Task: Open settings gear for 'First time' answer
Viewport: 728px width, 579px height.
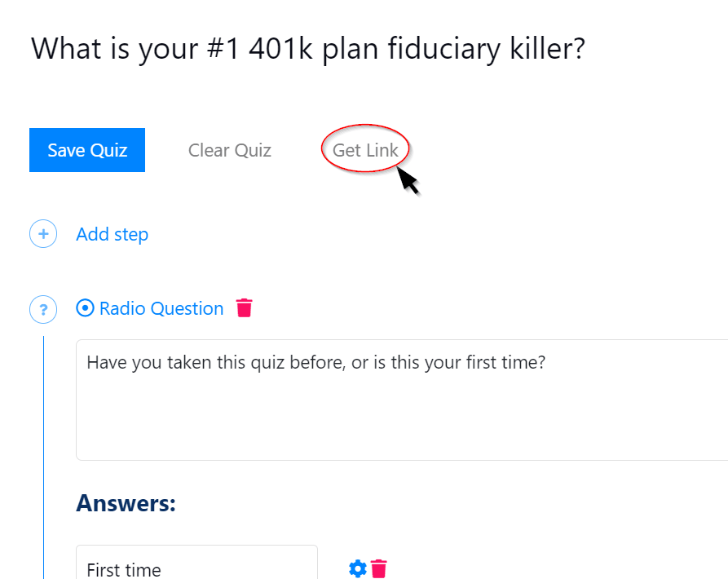Action: pyautogui.click(x=357, y=568)
